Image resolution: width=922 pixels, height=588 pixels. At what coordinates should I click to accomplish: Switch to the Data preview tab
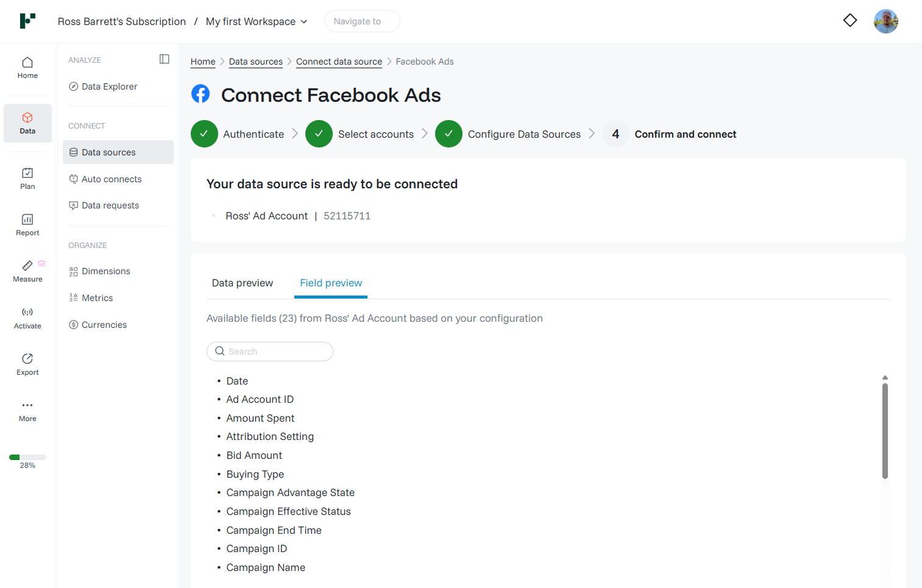pyautogui.click(x=243, y=283)
